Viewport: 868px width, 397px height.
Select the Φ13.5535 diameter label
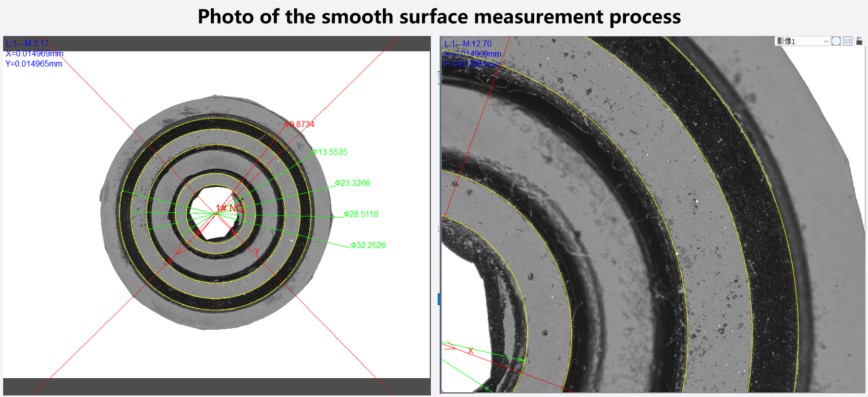[330, 152]
